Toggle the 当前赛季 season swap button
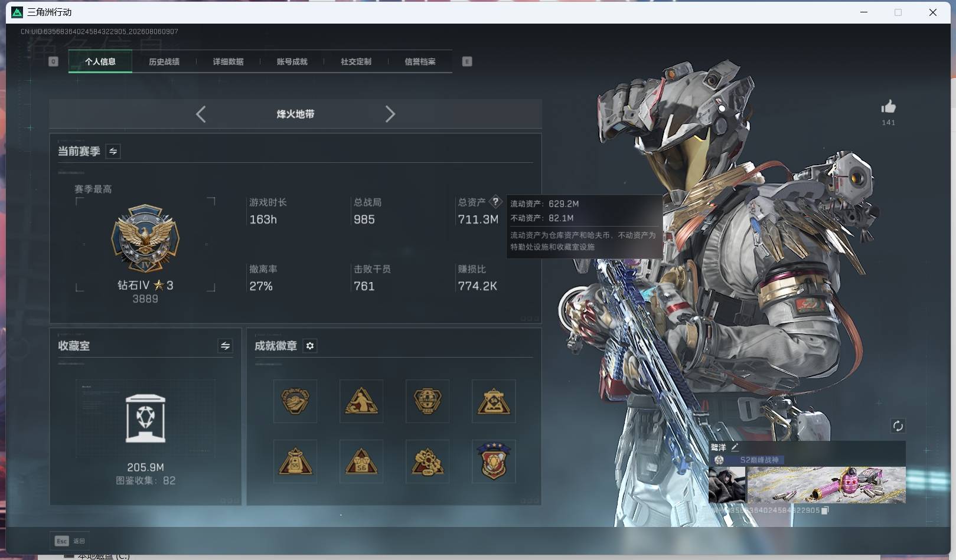The height and width of the screenshot is (560, 956). click(113, 151)
